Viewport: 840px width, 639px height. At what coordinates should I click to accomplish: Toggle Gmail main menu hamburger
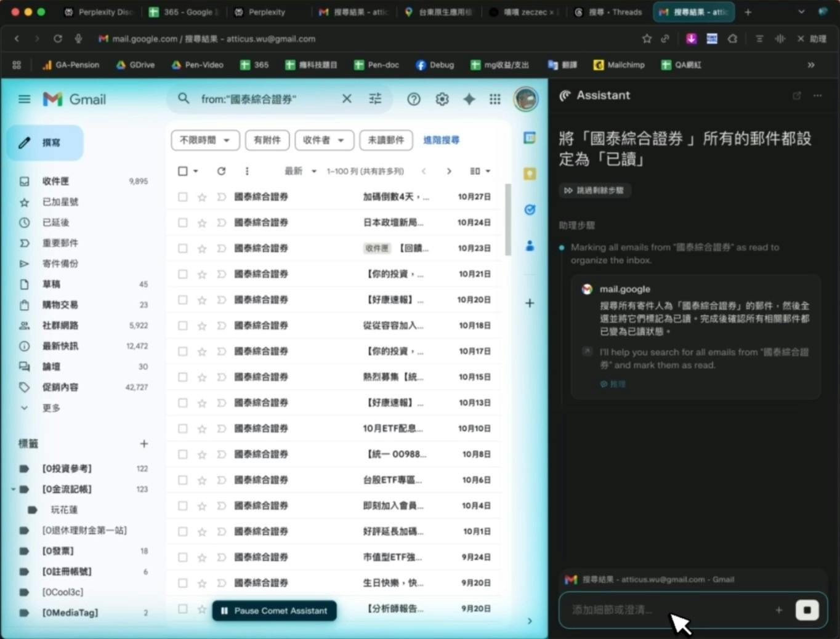tap(24, 99)
